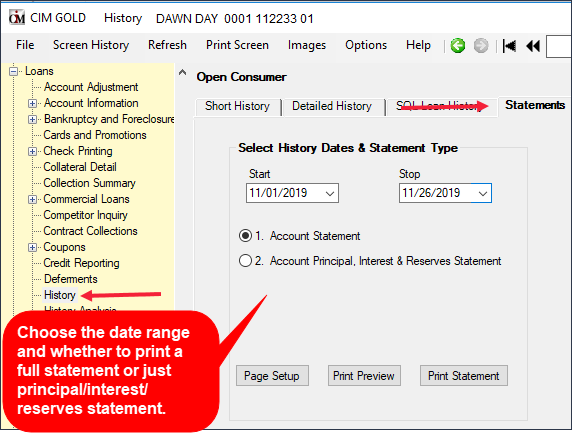Click the Stop date field 11/26/2019
This screenshot has width=572, height=434.
tap(445, 193)
